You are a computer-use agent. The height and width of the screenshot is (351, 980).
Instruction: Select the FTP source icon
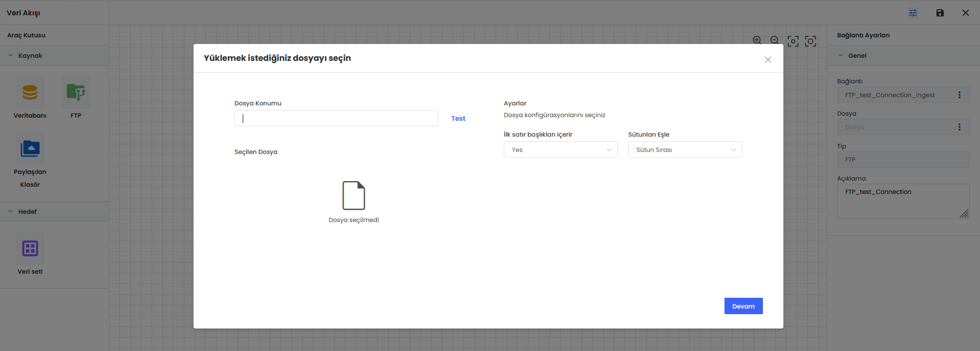pos(76,93)
